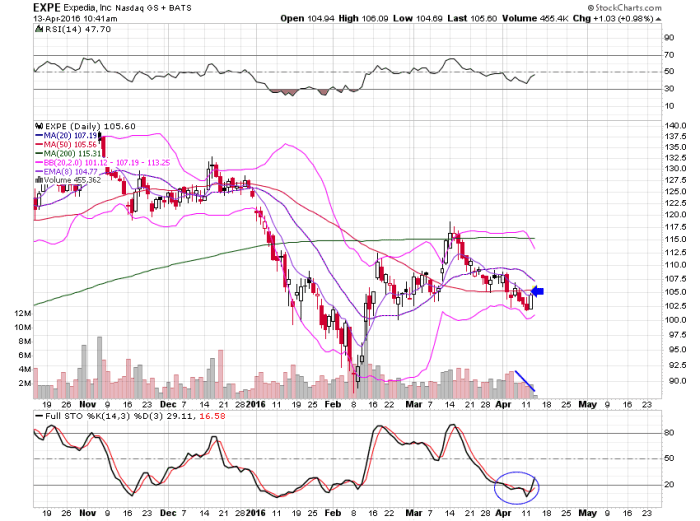The image size is (700, 521).
Task: Click the 'EXPE (Daily) 105.60' legend label
Action: [90, 126]
